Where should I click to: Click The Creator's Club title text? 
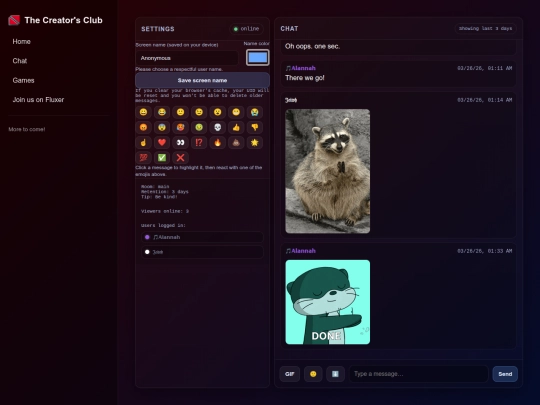coord(64,20)
